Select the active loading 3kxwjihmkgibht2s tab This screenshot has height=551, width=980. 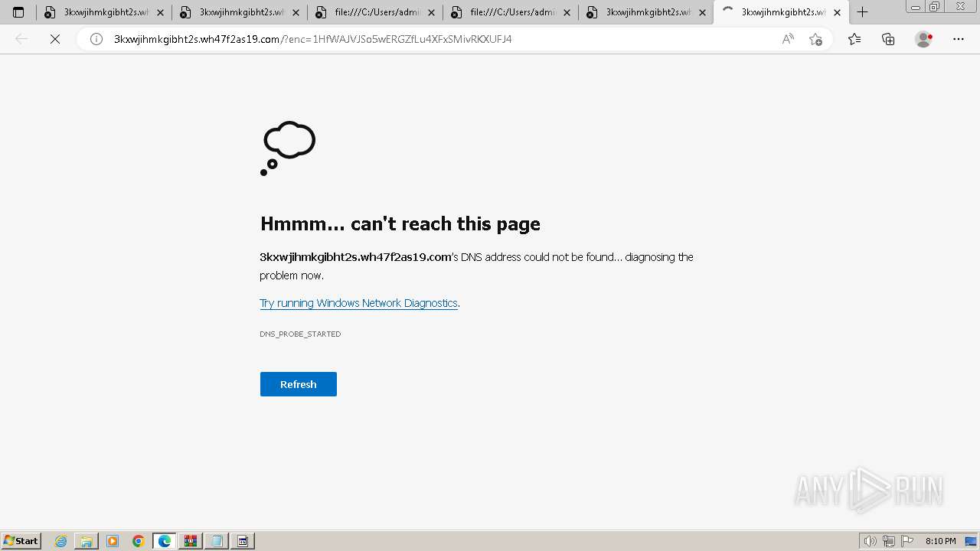pos(782,12)
